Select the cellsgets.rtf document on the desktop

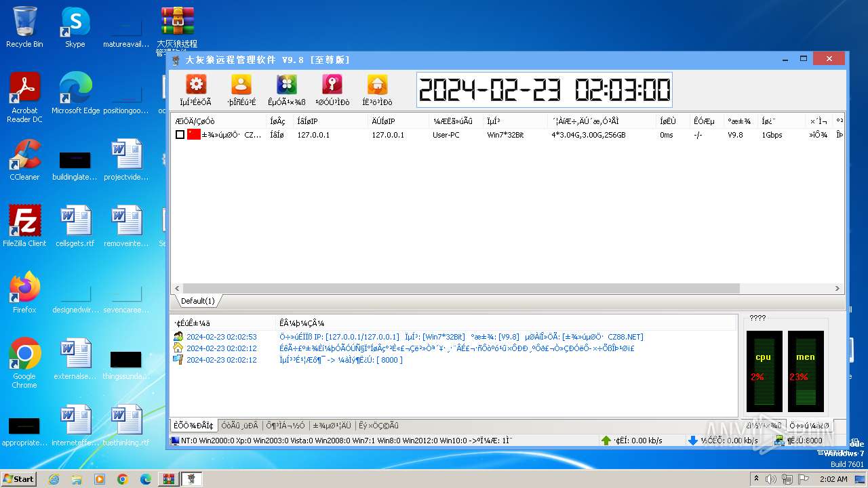pyautogui.click(x=75, y=226)
